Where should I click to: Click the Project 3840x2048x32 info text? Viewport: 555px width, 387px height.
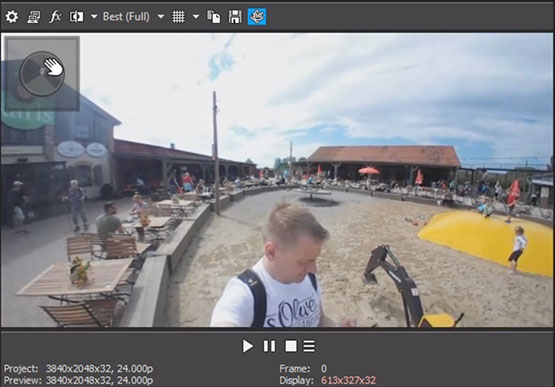click(x=78, y=369)
